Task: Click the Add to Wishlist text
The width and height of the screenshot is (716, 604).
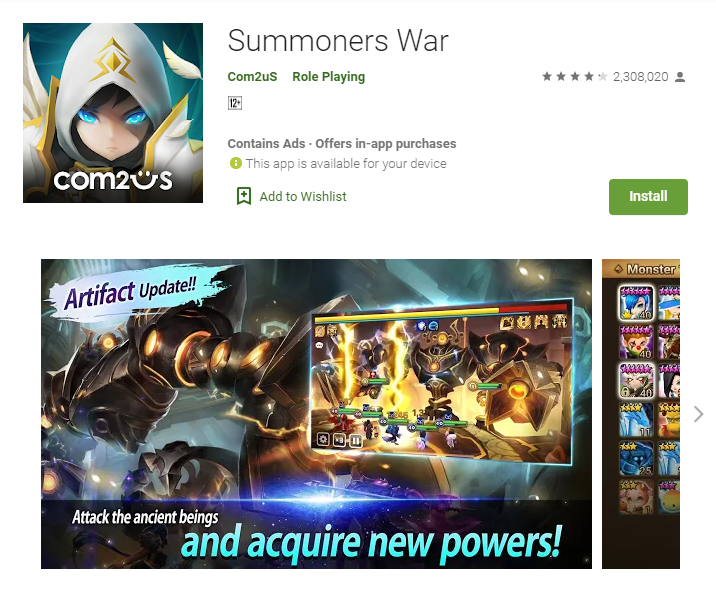Action: pyautogui.click(x=303, y=197)
